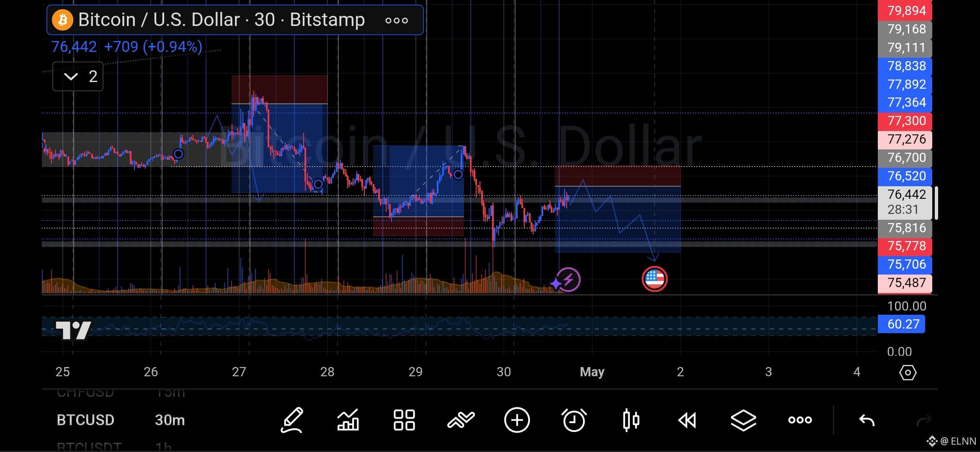The width and height of the screenshot is (980, 452).
Task: Create an alert with the alarm clock icon
Action: (x=574, y=420)
